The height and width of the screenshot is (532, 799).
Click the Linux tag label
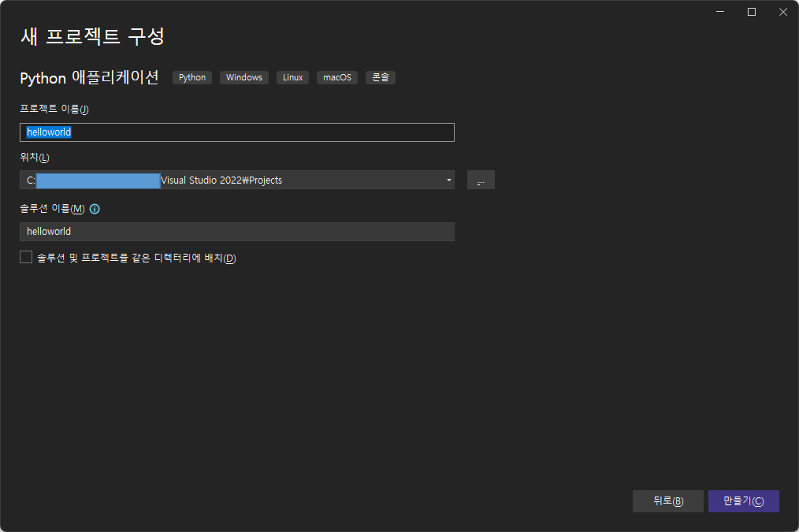point(292,77)
